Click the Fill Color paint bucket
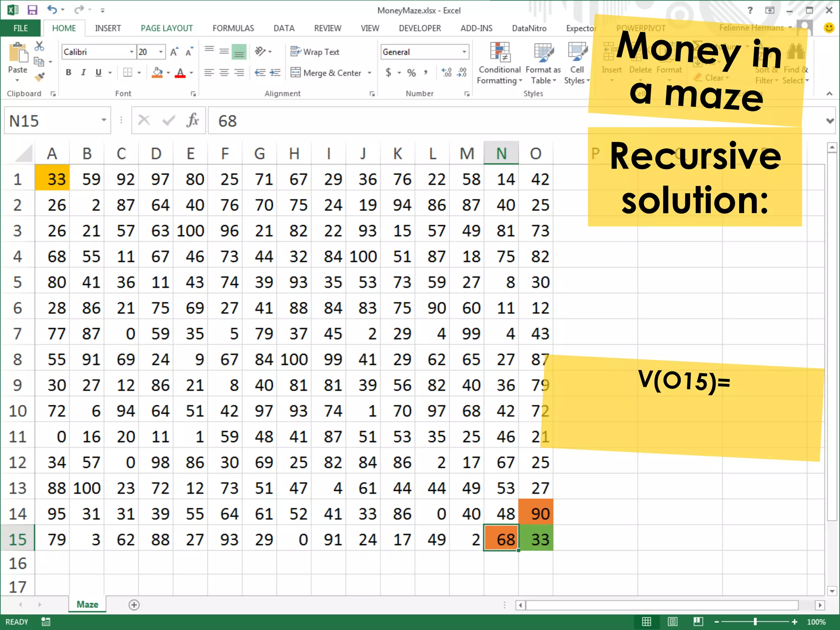 point(157,73)
